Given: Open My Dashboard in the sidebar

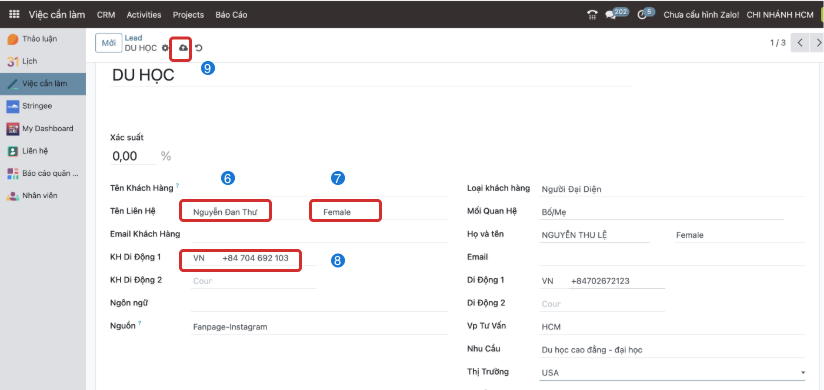Looking at the screenshot, I should pyautogui.click(x=43, y=128).
